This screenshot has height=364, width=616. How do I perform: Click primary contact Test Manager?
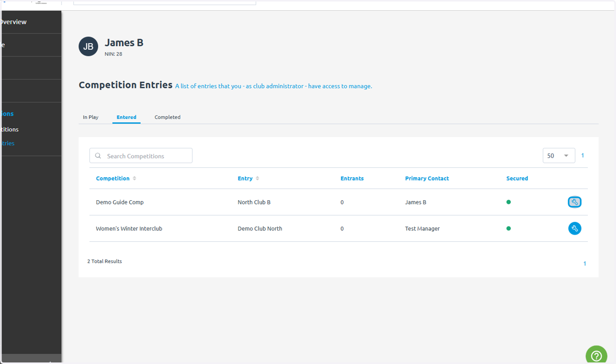(x=422, y=228)
